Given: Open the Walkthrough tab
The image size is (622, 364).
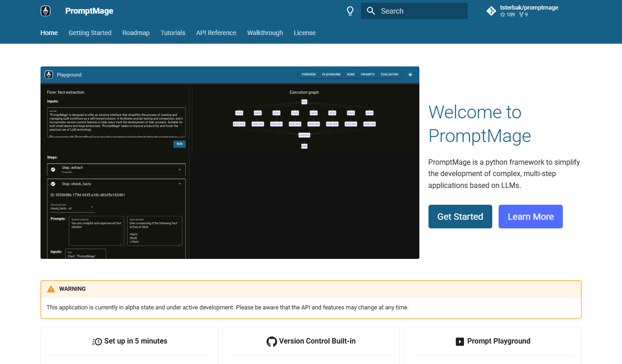Looking at the screenshot, I should click(x=265, y=33).
